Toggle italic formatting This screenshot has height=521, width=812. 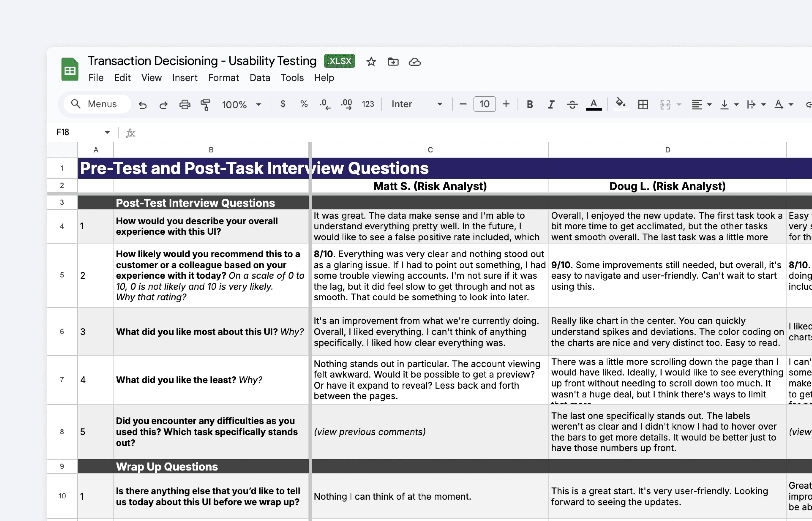point(551,105)
